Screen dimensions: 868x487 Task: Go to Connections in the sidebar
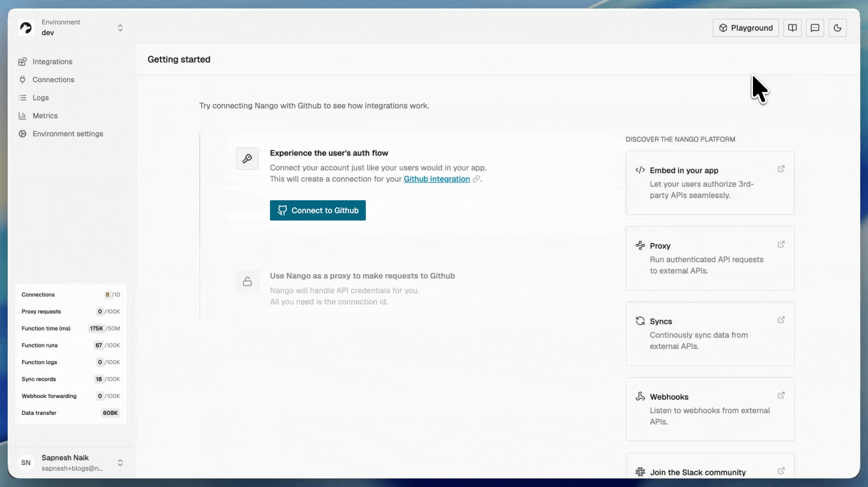tap(53, 80)
